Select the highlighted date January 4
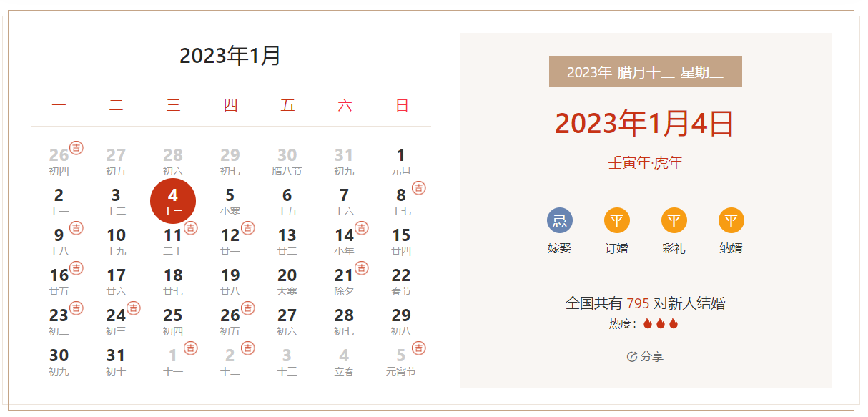Screen dimensions: 868x417 pos(173,202)
